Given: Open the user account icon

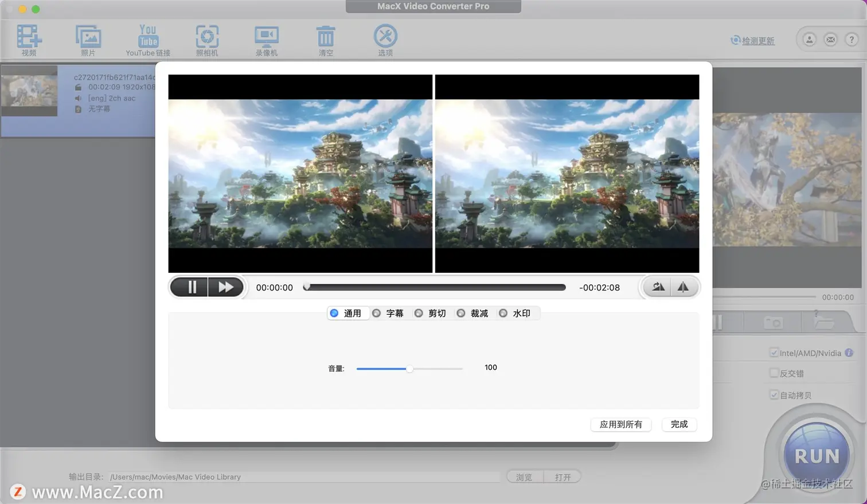Looking at the screenshot, I should point(809,40).
